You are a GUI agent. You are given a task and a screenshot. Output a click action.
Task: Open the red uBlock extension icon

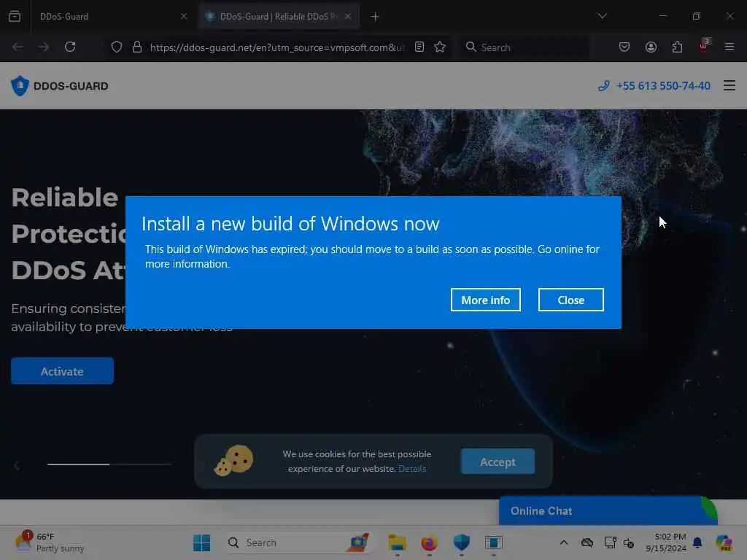(x=704, y=46)
